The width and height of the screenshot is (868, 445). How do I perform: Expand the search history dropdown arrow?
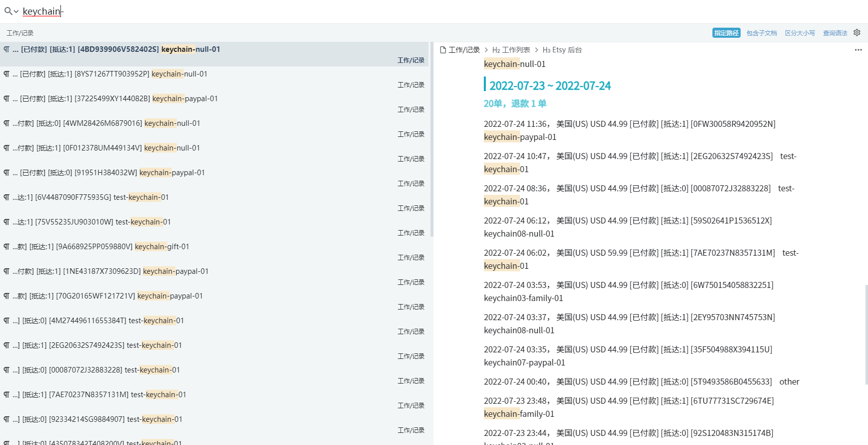coord(16,12)
